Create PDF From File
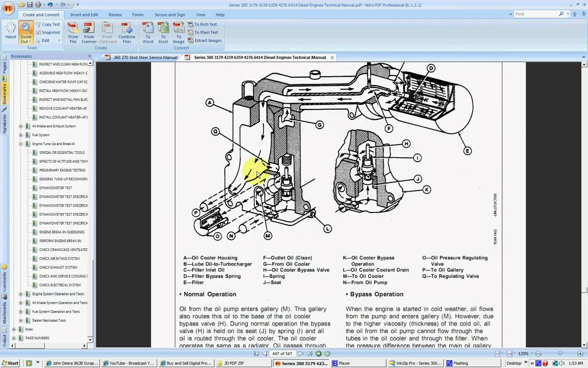 tap(73, 33)
